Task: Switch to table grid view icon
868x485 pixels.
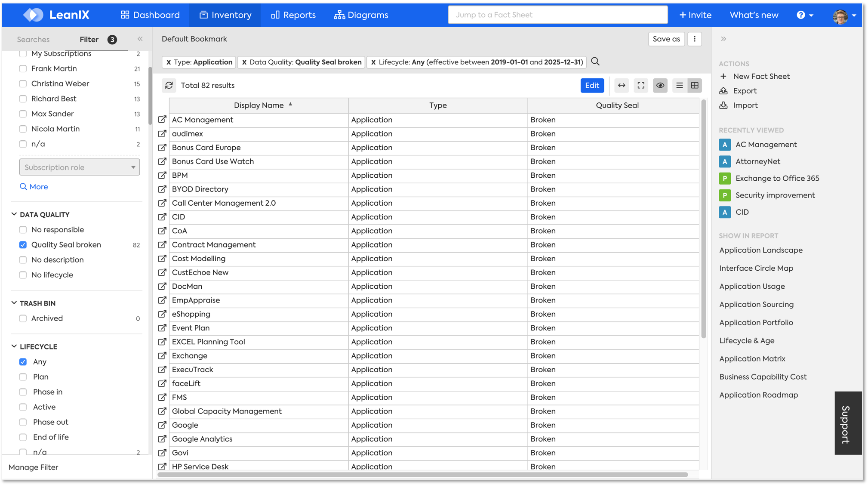Action: tap(695, 85)
